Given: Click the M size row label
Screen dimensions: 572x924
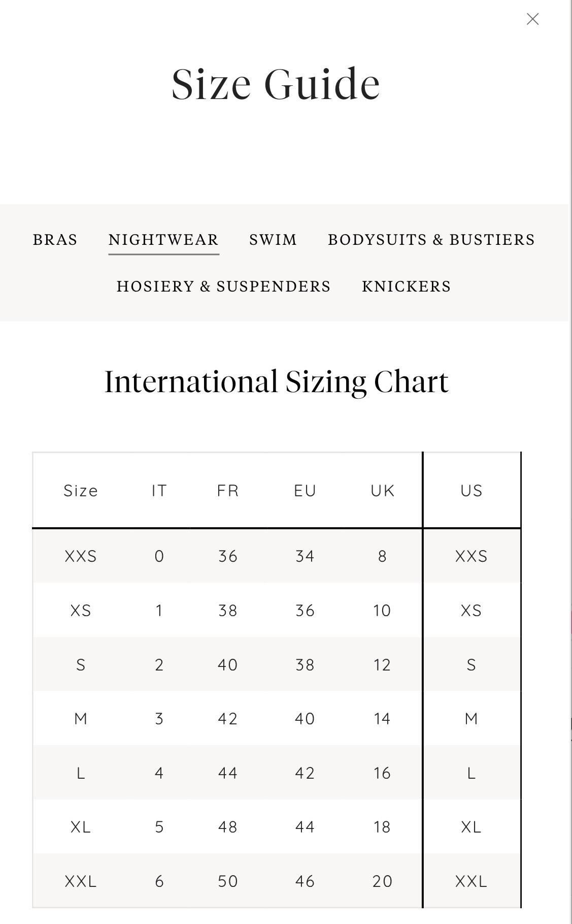Looking at the screenshot, I should (81, 719).
